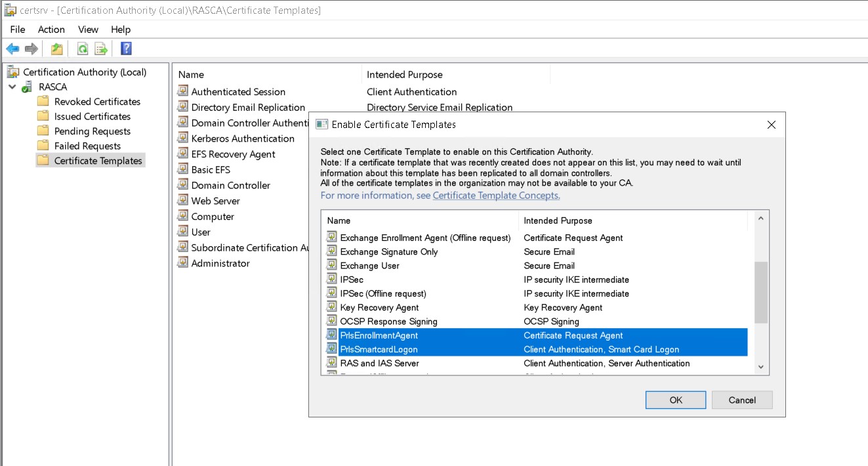
Task: Click the Web Server template icon
Action: (x=182, y=201)
